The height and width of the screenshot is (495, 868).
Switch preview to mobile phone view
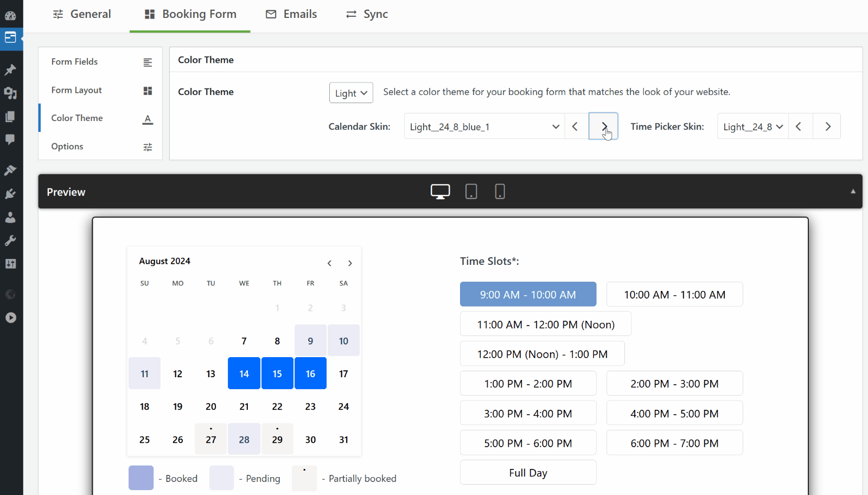point(500,192)
